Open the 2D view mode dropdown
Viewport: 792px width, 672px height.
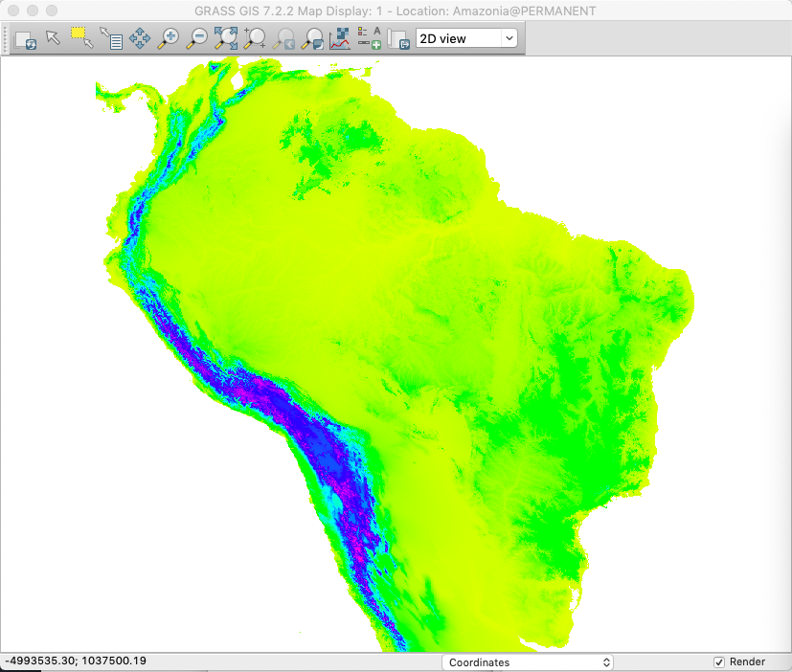pyautogui.click(x=466, y=38)
